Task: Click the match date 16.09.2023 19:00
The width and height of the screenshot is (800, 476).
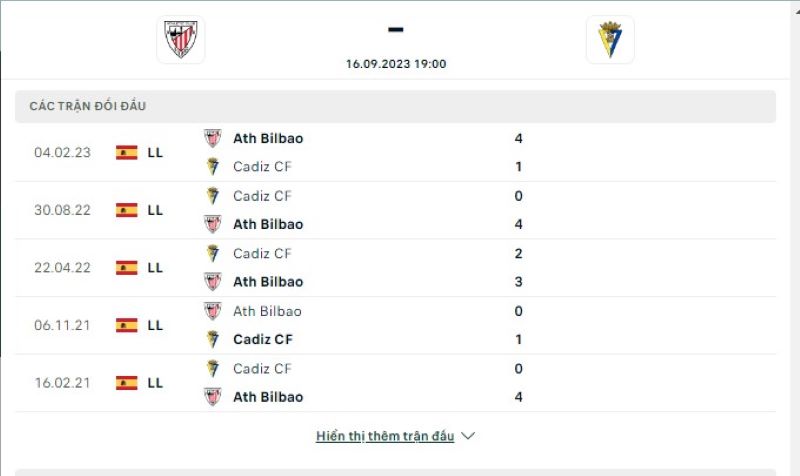Action: [x=396, y=64]
